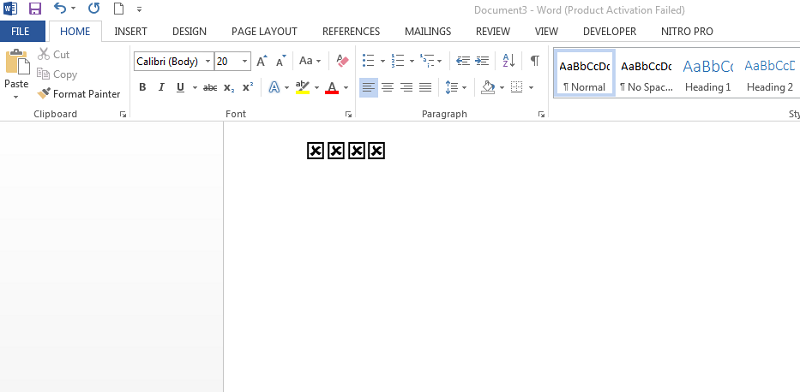
Task: Click the Grow Font icon
Action: (262, 61)
